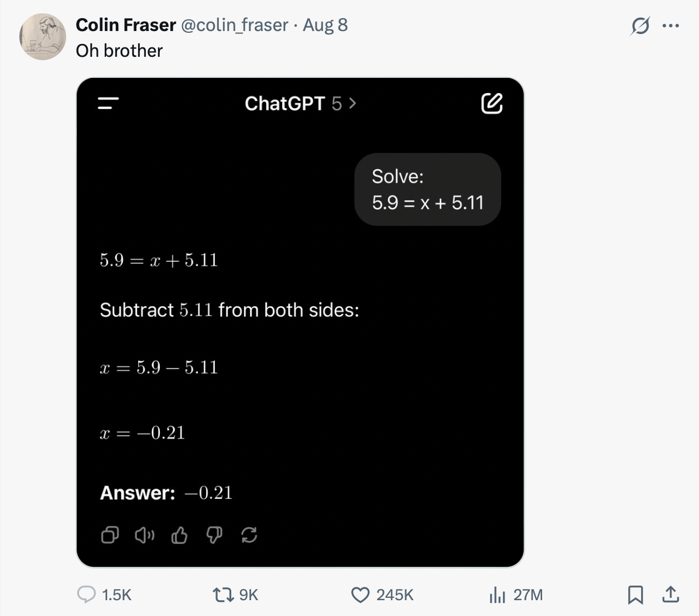The width and height of the screenshot is (699, 616).
Task: Open the more options menu on the tweet
Action: point(671,25)
